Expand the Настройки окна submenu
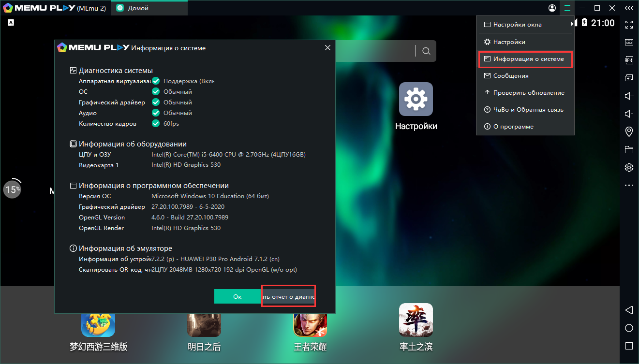The image size is (639, 364). pos(525,25)
